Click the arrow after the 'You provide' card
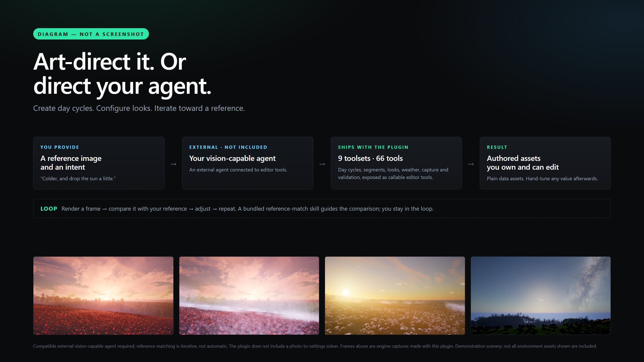This screenshot has height=362, width=644. pos(173,164)
